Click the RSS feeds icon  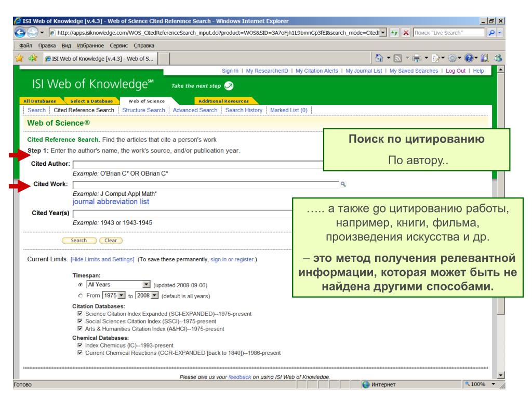pos(397,58)
